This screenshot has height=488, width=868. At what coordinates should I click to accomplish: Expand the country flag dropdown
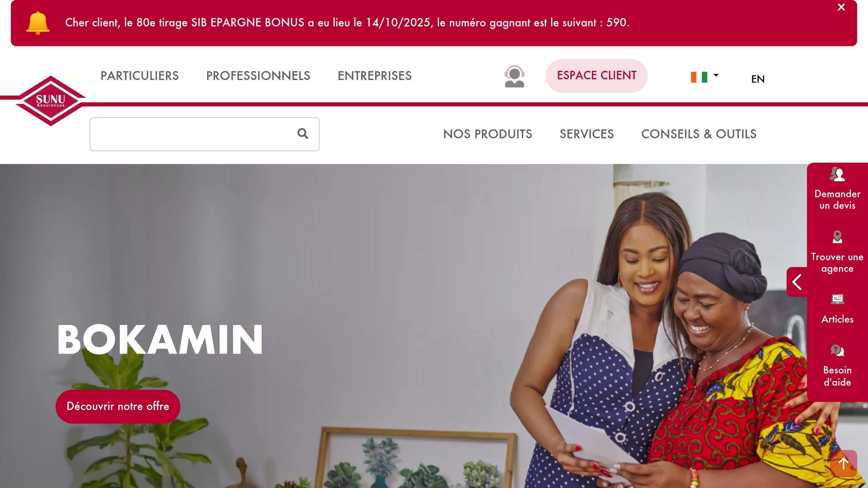(704, 77)
